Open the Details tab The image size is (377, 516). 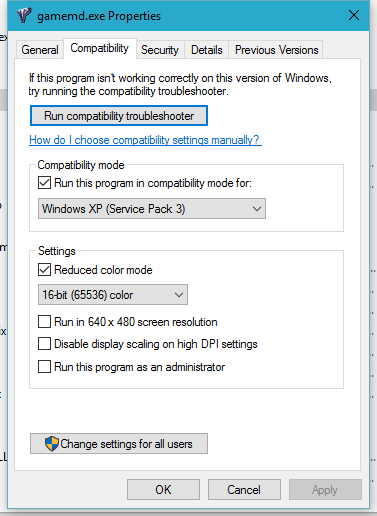pyautogui.click(x=206, y=50)
